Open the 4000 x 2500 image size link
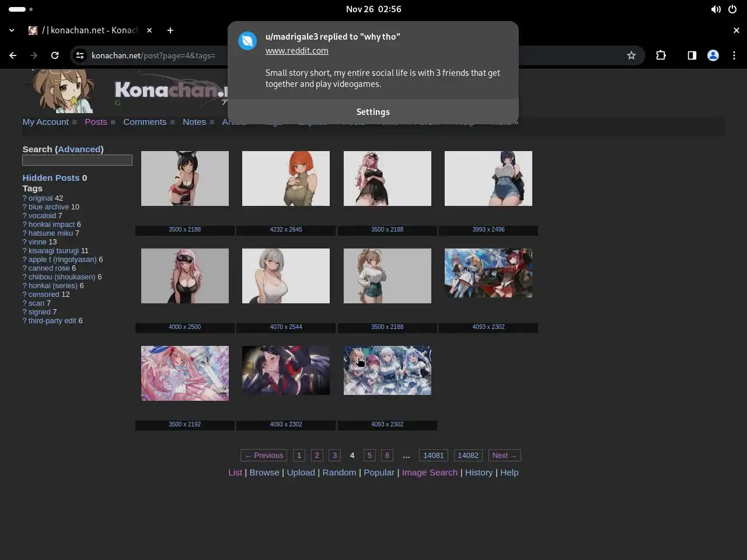Image resolution: width=747 pixels, height=560 pixels. coord(184,327)
